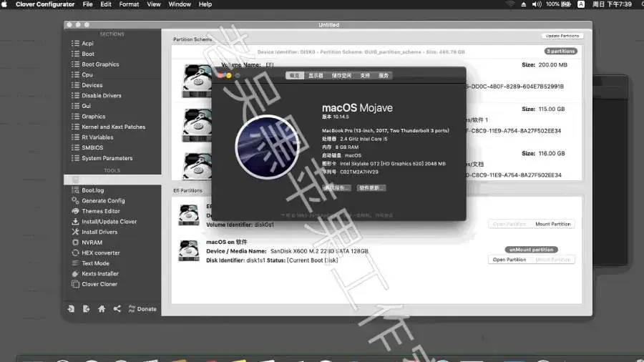The height and width of the screenshot is (362, 644).
Task: Open the Edit menu
Action: point(106,4)
